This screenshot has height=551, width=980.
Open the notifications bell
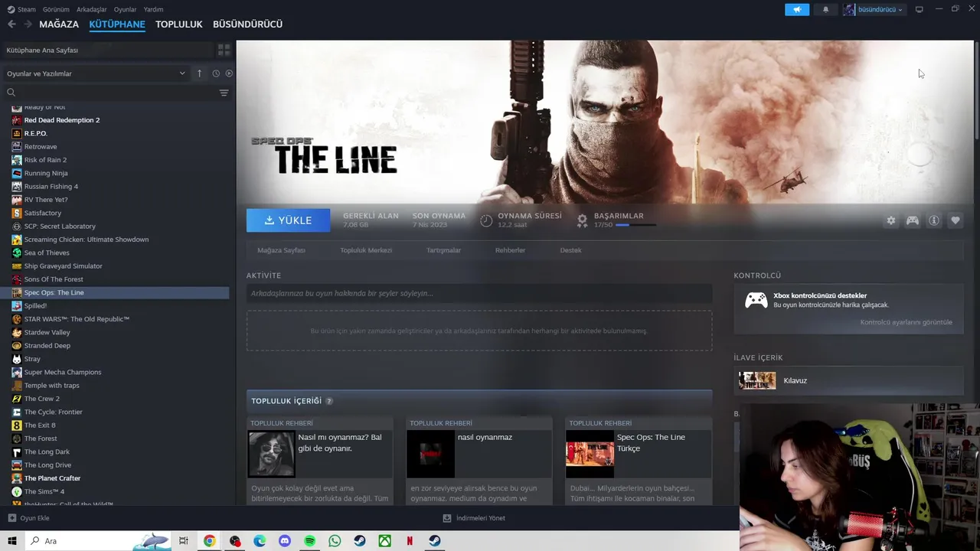[x=825, y=9]
